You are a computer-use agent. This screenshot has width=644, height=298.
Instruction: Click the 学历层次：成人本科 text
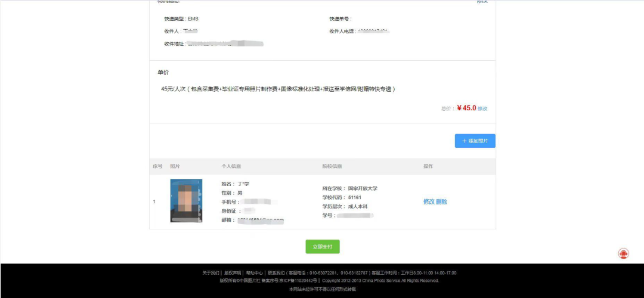(344, 206)
